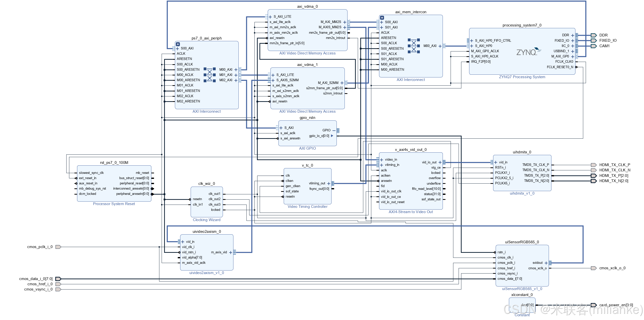Expand the S00_AXI pin on ps7_0_axi_periph

click(178, 48)
